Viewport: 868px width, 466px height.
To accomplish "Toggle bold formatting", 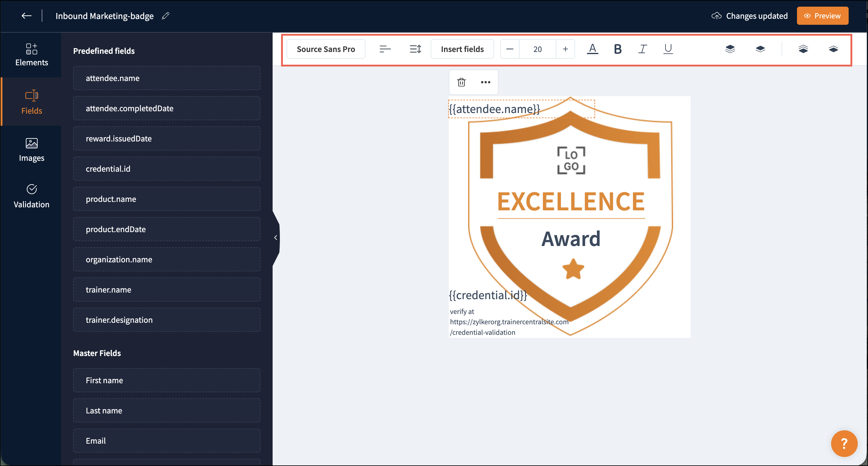I will [x=617, y=49].
